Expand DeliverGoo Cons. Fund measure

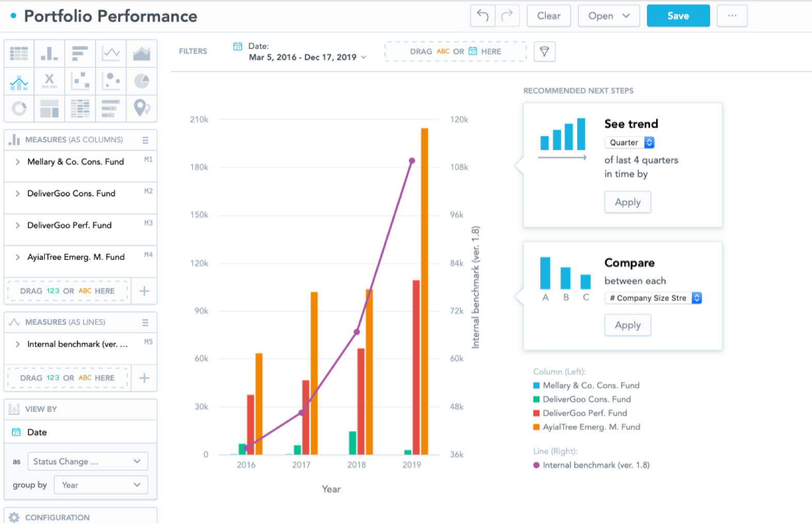18,194
